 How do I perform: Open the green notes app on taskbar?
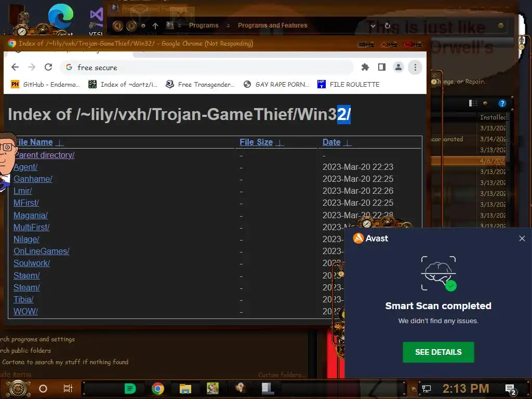coord(130,389)
